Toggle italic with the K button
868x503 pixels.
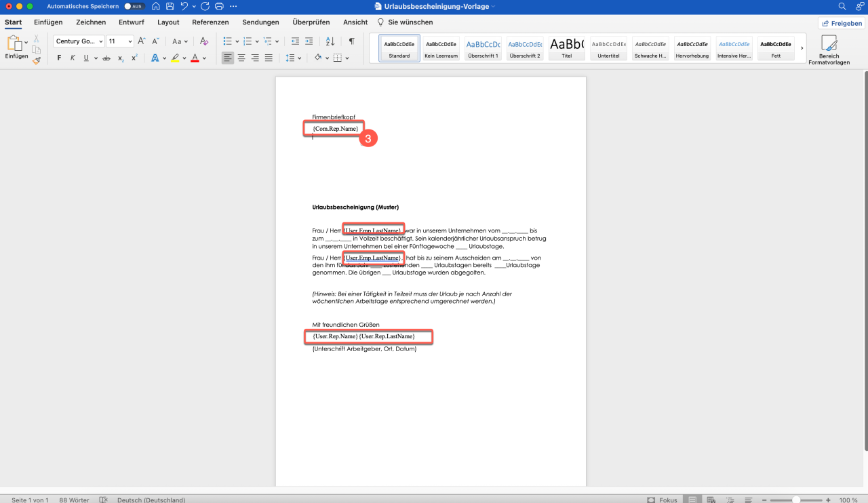73,58
